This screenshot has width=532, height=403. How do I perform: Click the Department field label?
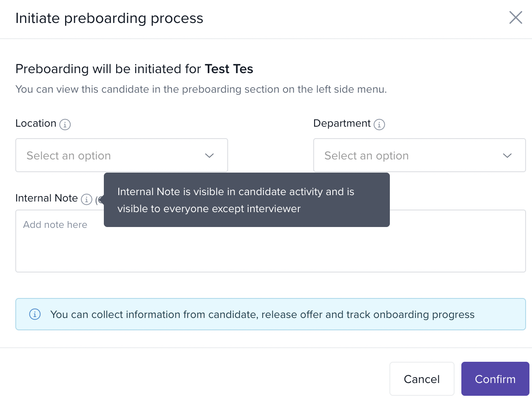[x=342, y=123]
